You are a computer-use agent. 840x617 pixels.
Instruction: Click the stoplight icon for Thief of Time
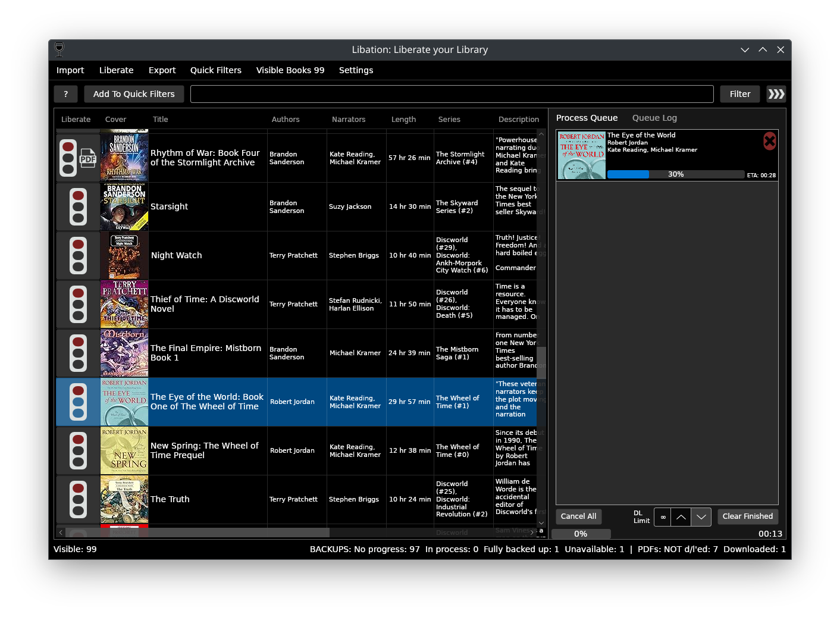78,304
